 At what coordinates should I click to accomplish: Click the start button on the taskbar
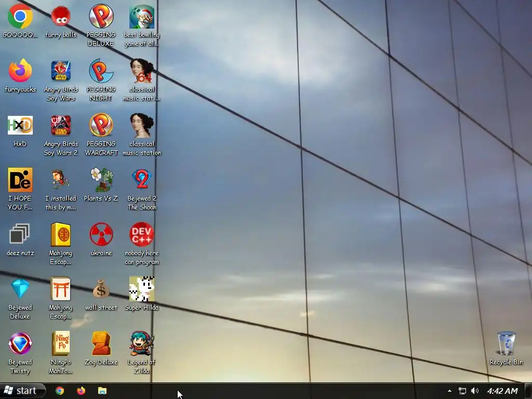pyautogui.click(x=22, y=391)
